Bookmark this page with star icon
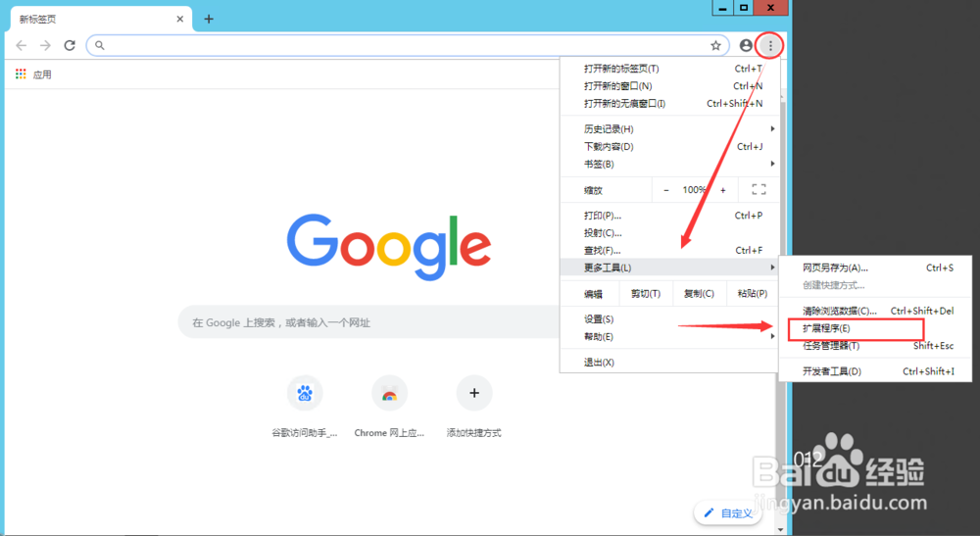This screenshot has height=536, width=980. (x=715, y=46)
